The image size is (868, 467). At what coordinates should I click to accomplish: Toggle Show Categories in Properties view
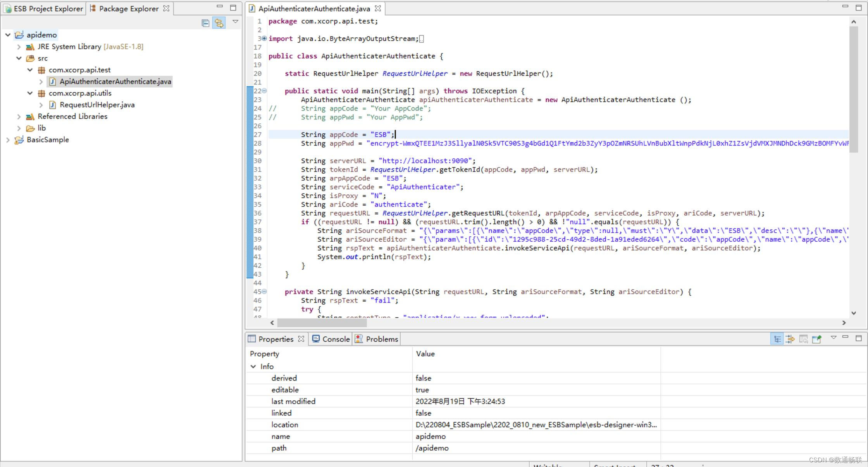[777, 339]
